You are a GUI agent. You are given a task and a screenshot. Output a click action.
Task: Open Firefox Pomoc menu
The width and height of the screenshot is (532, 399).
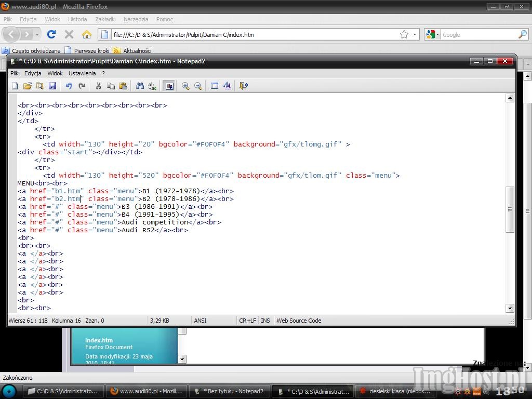pos(165,19)
